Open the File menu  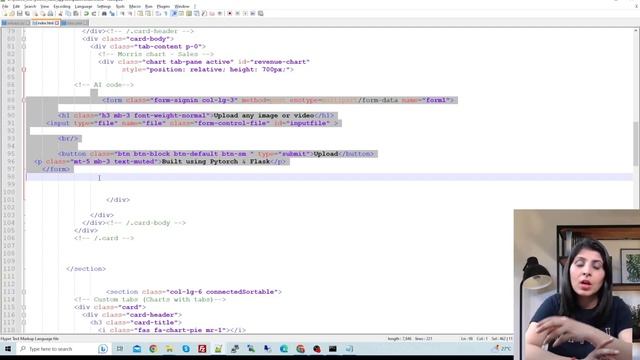tap(5, 7)
